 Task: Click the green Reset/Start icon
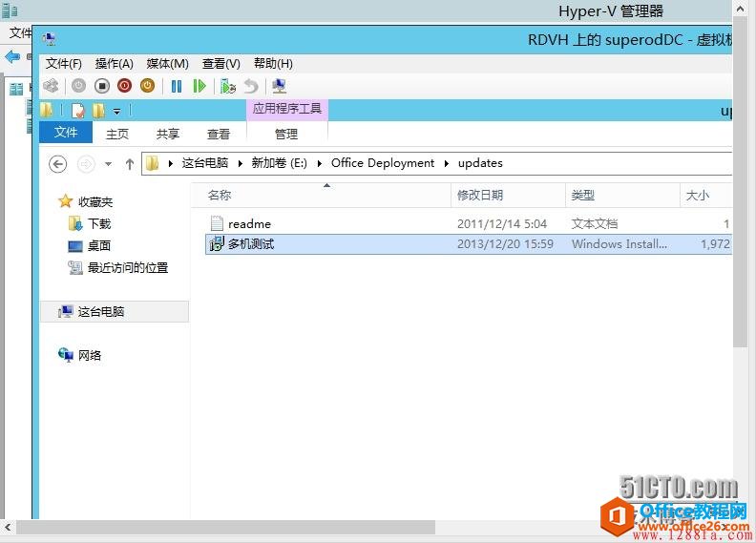point(199,86)
